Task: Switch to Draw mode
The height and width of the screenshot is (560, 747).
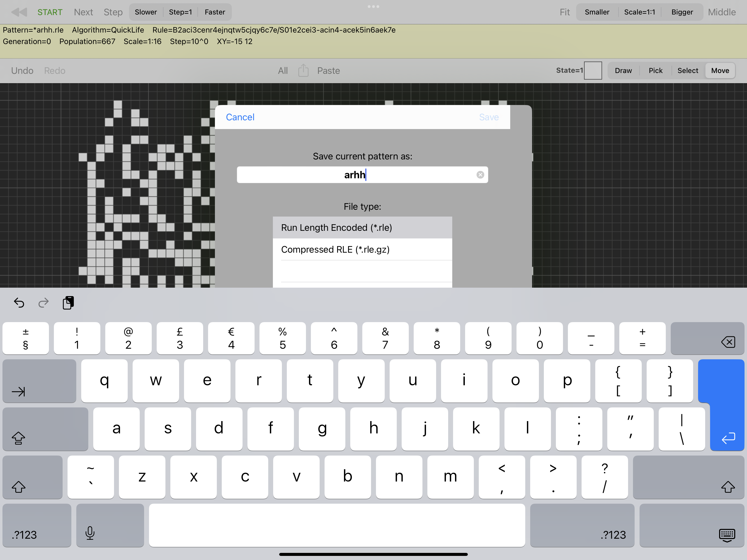Action: tap(623, 71)
